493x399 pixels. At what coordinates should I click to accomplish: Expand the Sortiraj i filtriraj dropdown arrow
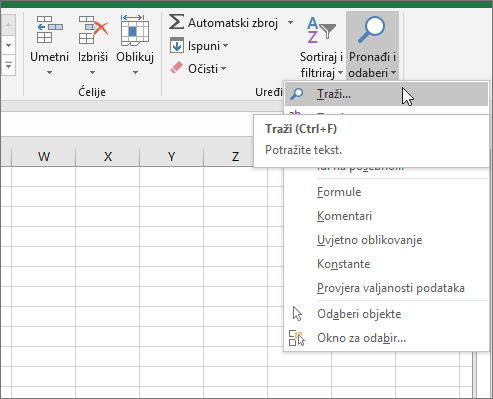[340, 72]
